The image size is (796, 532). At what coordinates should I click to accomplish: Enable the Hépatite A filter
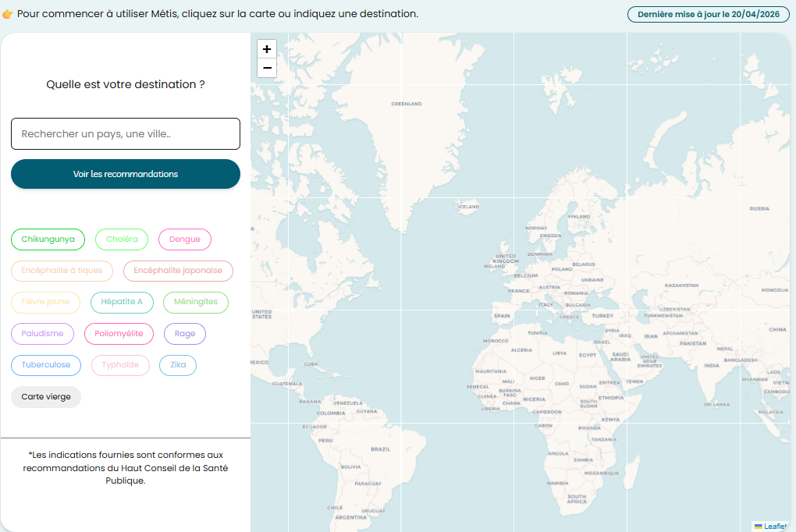coord(122,302)
